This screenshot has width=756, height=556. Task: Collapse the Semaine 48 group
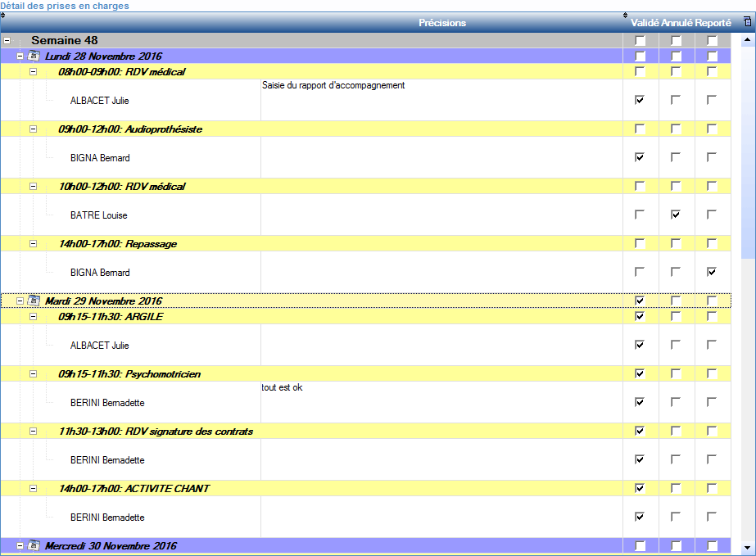click(7, 40)
